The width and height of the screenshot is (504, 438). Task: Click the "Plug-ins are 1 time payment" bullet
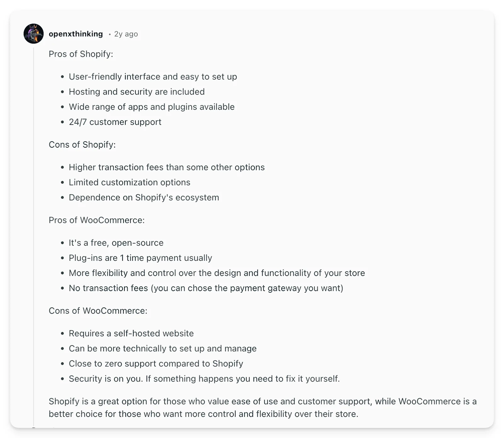pos(140,258)
